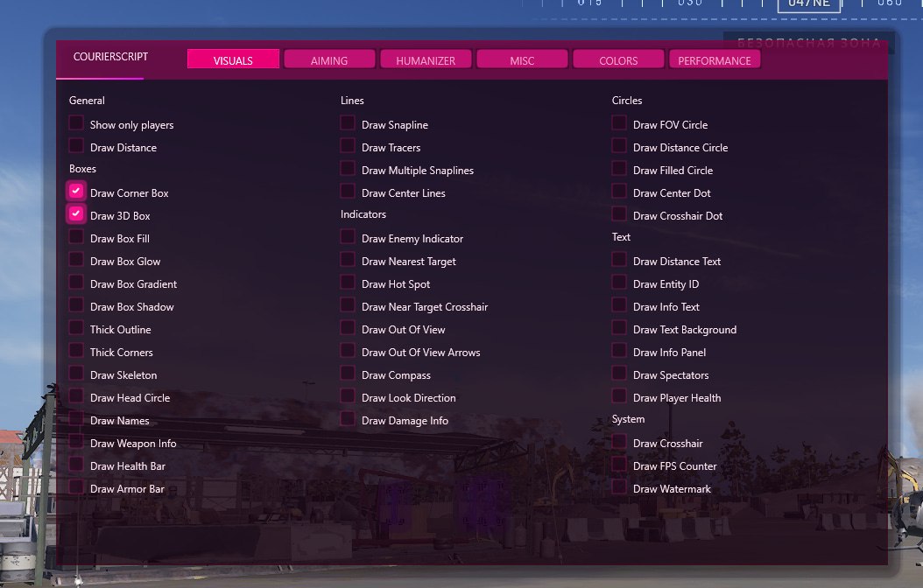This screenshot has height=588, width=923.
Task: Check the Draw Out Of View checkbox
Action: click(348, 327)
